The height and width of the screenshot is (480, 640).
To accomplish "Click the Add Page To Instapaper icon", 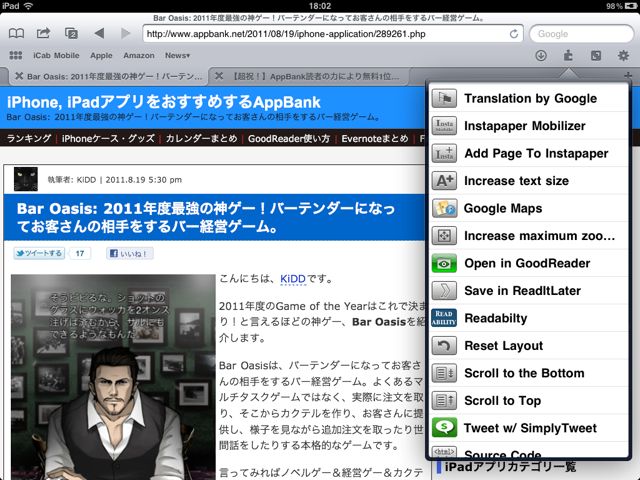I will pos(444,153).
